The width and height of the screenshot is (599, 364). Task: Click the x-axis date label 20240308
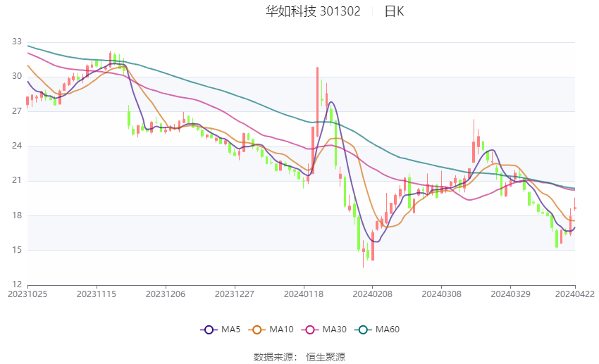(442, 294)
